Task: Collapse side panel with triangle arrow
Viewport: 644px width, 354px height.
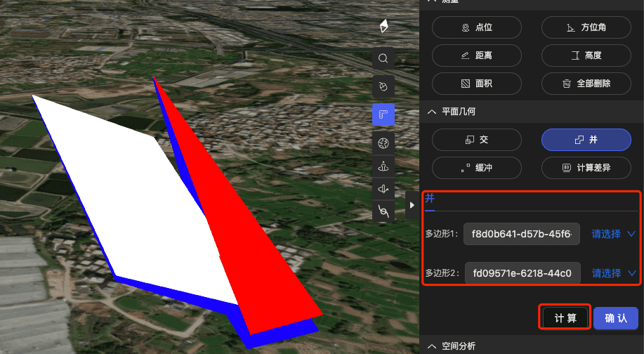Action: [412, 205]
